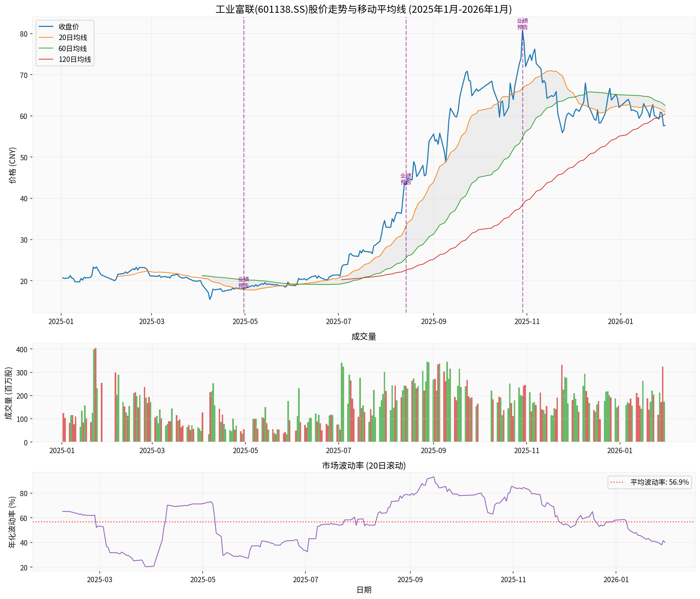Click the 成交量 (百万股) y-axis label
The width and height of the screenshot is (700, 599).
[9, 393]
